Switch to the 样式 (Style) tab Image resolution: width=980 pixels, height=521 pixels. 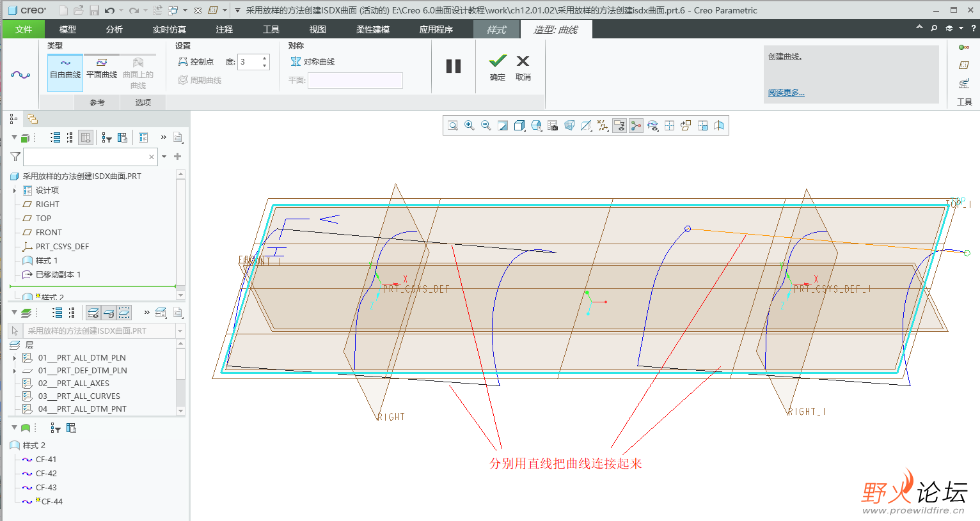coord(496,29)
